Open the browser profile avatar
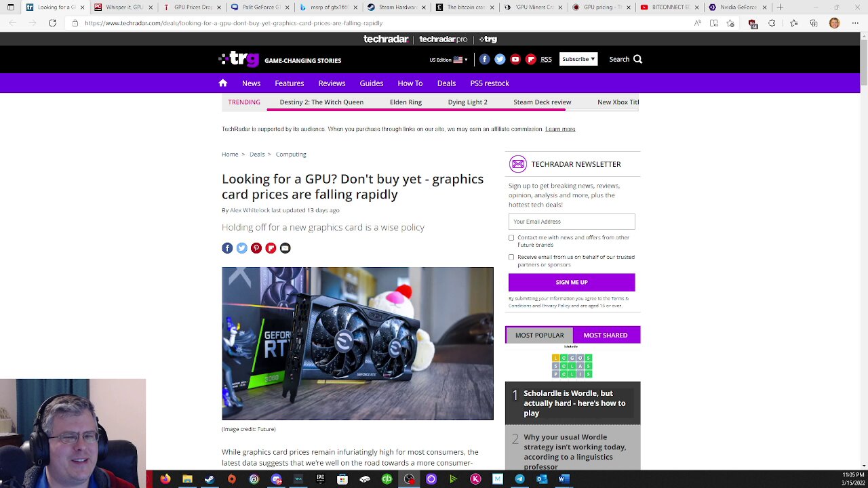 [834, 23]
